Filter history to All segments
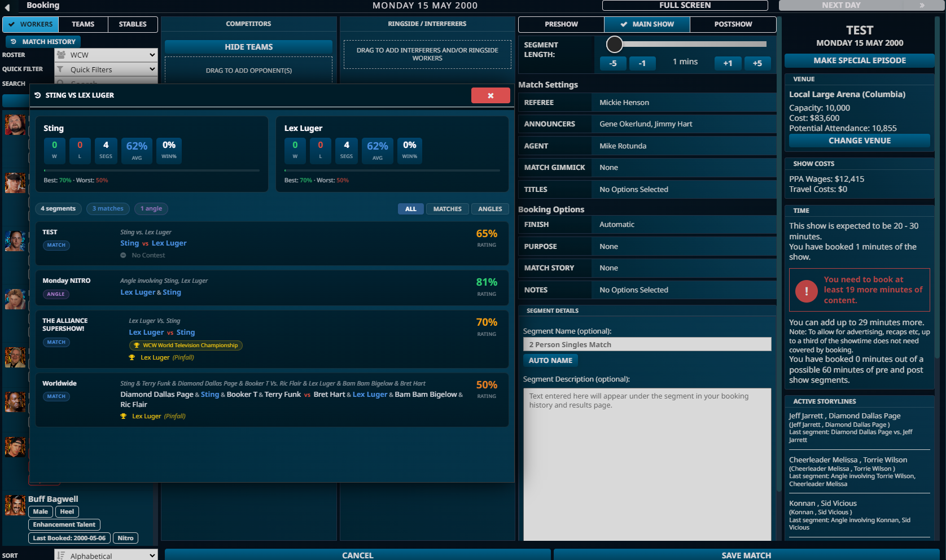 410,209
